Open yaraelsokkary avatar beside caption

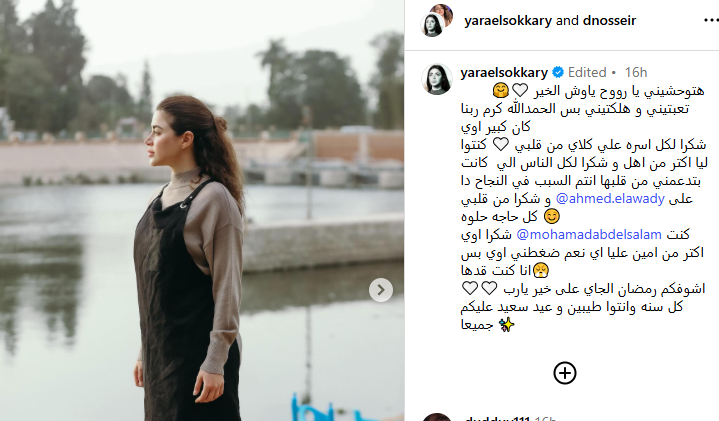point(437,79)
